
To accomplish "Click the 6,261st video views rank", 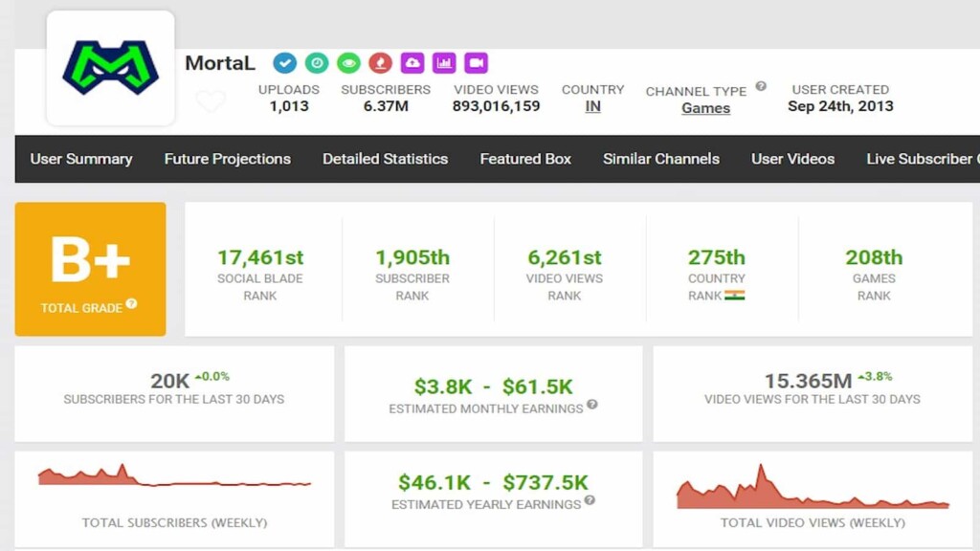I will tap(565, 257).
